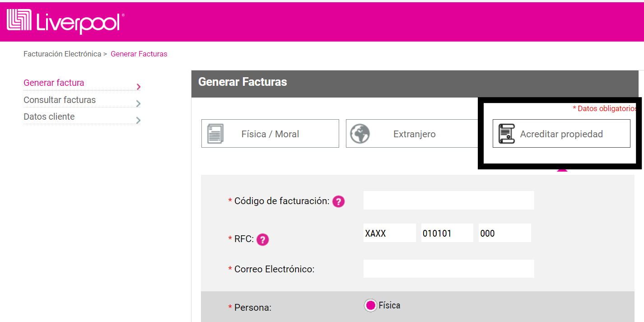Click the Extranjero globe icon
The height and width of the screenshot is (322, 644).
(x=359, y=134)
